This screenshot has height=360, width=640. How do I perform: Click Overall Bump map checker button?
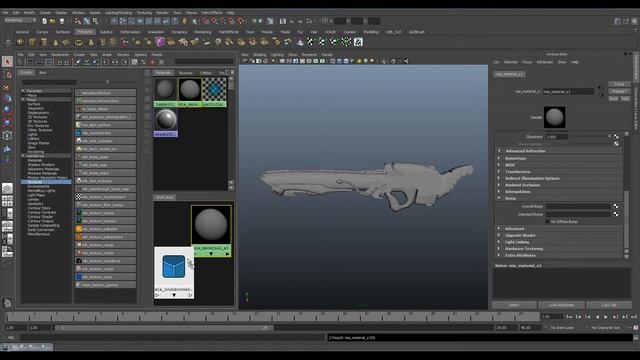616,207
